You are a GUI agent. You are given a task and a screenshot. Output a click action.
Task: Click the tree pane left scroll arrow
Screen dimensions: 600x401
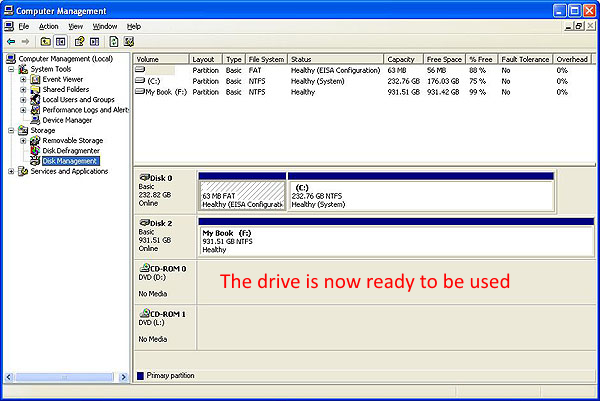(x=9, y=377)
